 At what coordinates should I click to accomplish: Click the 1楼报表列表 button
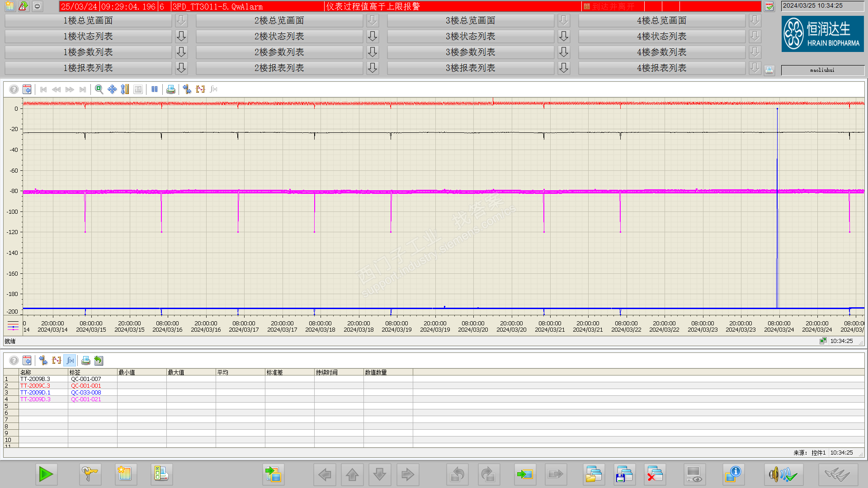[88, 68]
